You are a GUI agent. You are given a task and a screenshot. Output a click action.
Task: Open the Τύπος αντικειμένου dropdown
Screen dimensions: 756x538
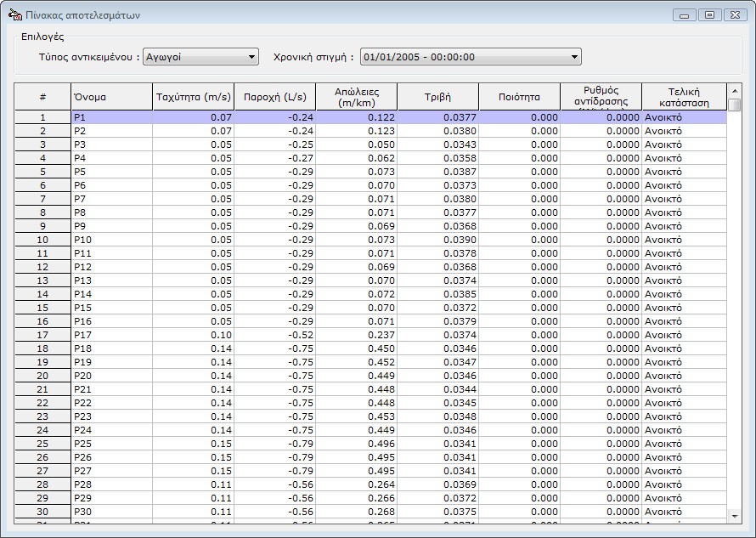[200, 57]
